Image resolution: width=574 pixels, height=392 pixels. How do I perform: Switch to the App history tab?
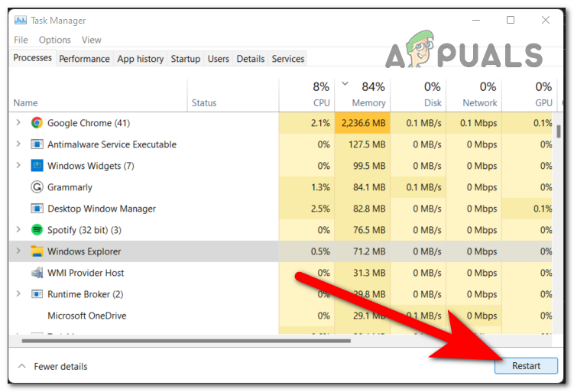[140, 59]
